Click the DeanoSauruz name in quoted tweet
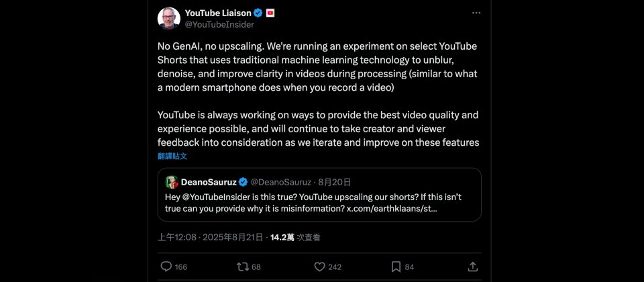The height and width of the screenshot is (282, 644). click(210, 182)
